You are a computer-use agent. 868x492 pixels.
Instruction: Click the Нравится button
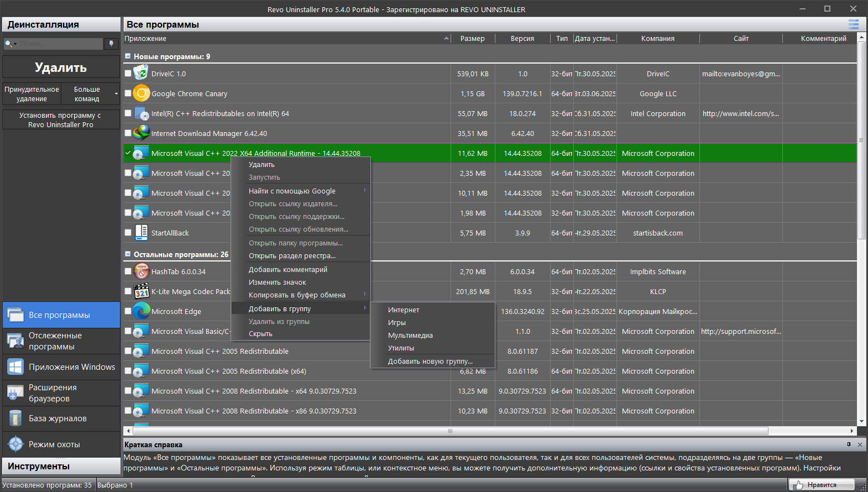[x=821, y=485]
